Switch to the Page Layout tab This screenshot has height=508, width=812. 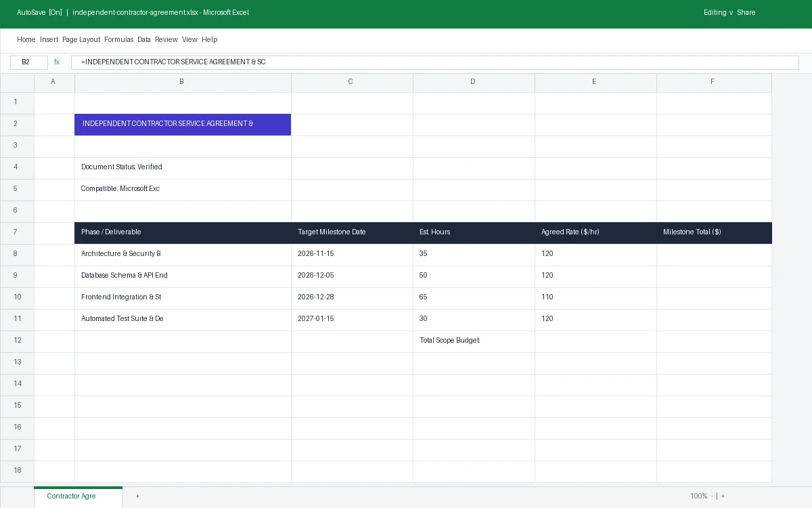pos(81,40)
